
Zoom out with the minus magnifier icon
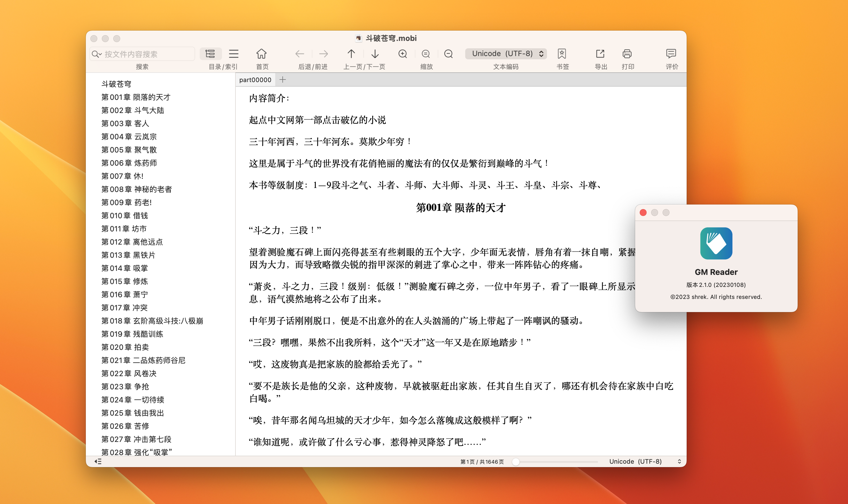click(448, 54)
